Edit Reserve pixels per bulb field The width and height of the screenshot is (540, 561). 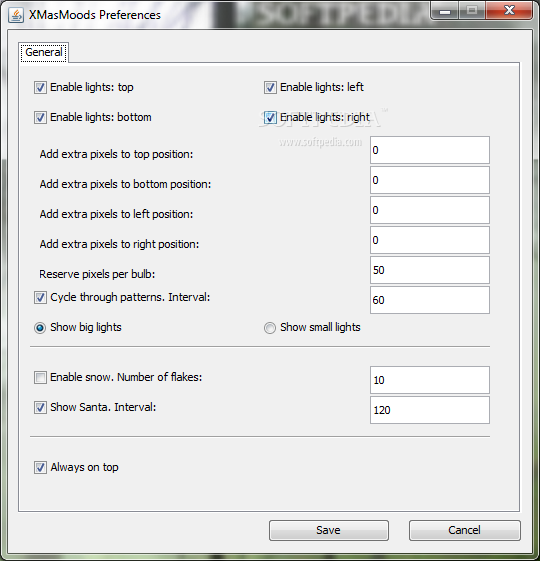[x=430, y=270]
